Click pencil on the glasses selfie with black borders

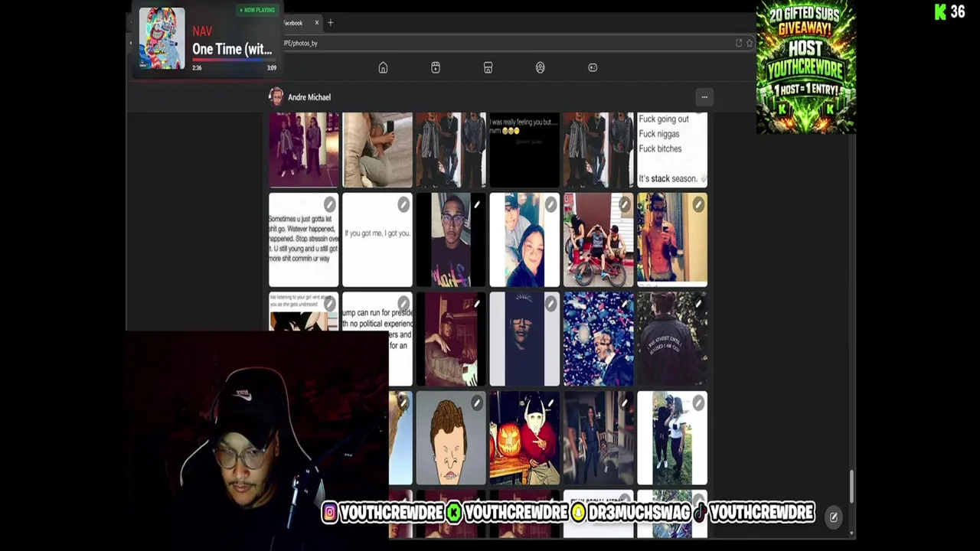[476, 204]
